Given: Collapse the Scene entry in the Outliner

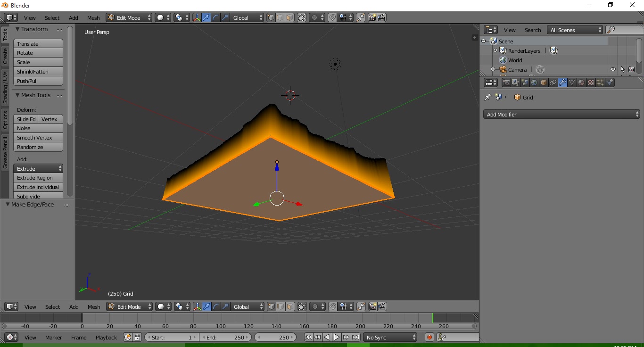Looking at the screenshot, I should [x=483, y=41].
